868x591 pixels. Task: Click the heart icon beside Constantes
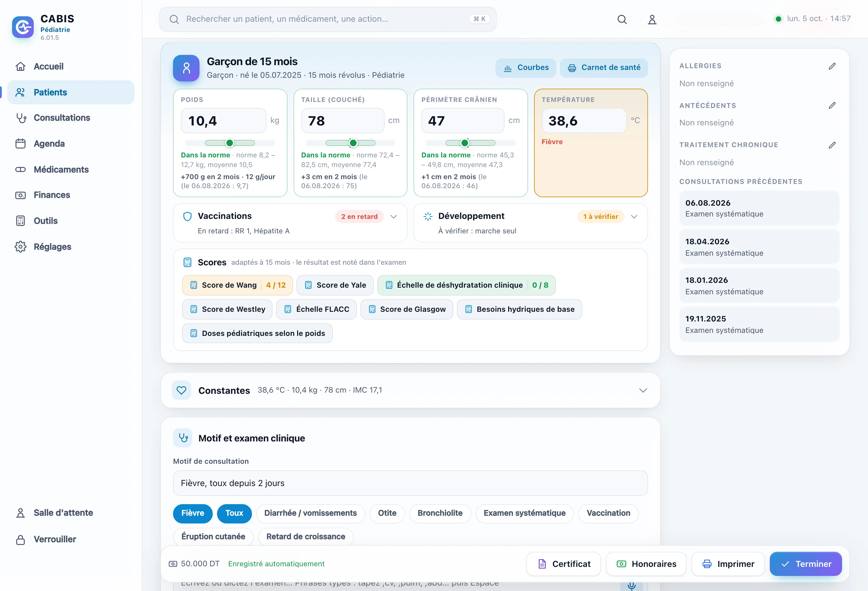coord(181,390)
